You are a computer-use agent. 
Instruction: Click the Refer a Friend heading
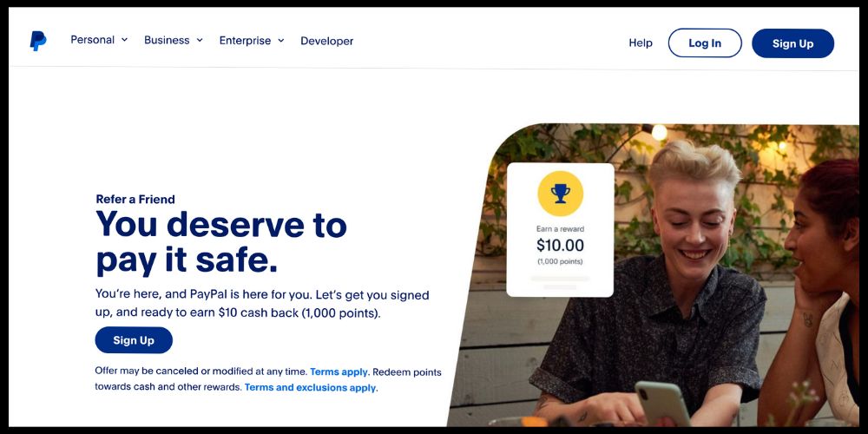pyautogui.click(x=135, y=200)
